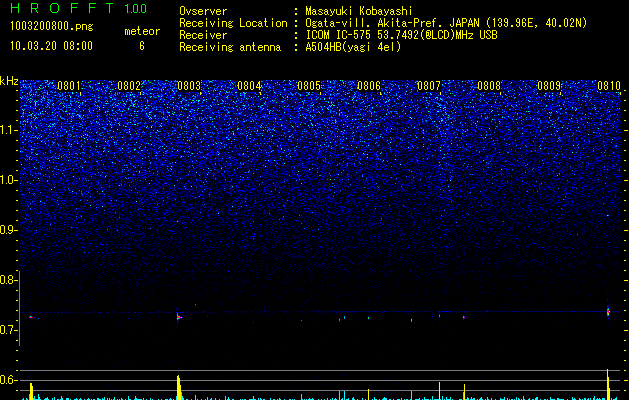Click the kHz axis unit label
This screenshot has height=400, width=629.
click(x=9, y=81)
